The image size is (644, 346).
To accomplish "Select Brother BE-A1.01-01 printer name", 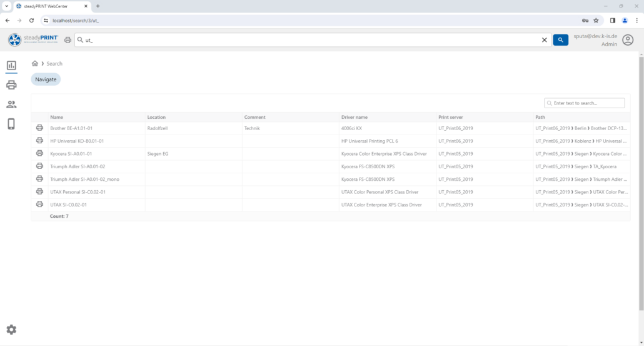I will [x=71, y=128].
